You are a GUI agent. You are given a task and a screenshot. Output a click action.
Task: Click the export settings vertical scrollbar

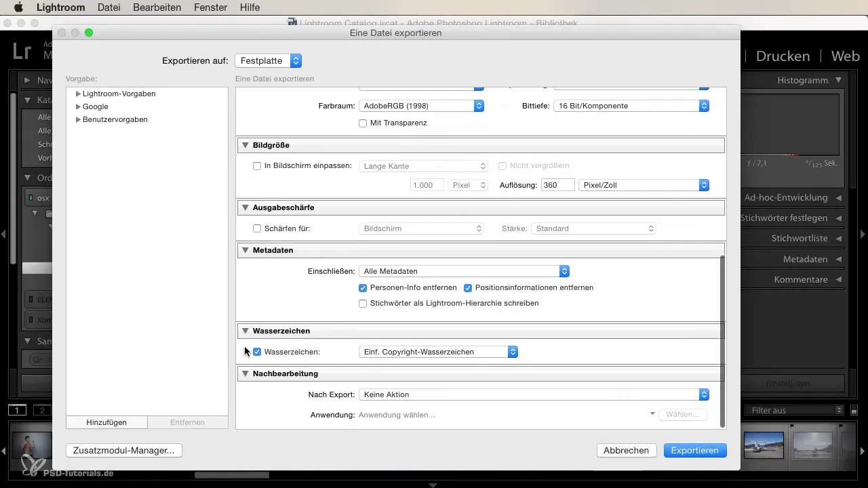tap(722, 341)
